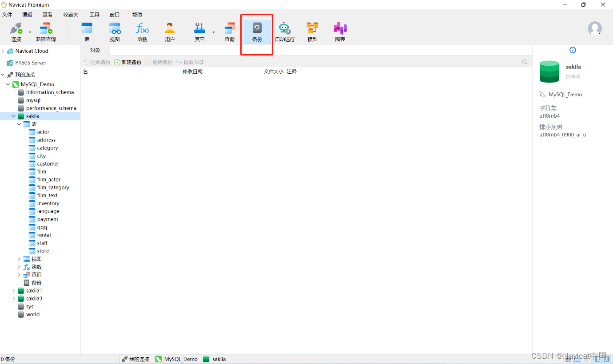The height and width of the screenshot is (364, 613).
Task: Click the 删除备份 button
Action: (159, 62)
